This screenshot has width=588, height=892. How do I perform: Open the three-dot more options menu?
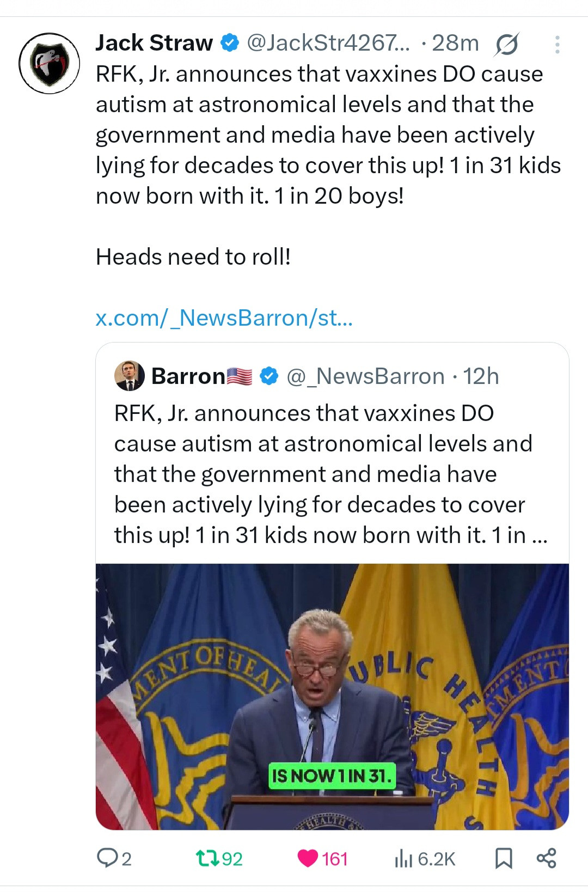point(556,45)
